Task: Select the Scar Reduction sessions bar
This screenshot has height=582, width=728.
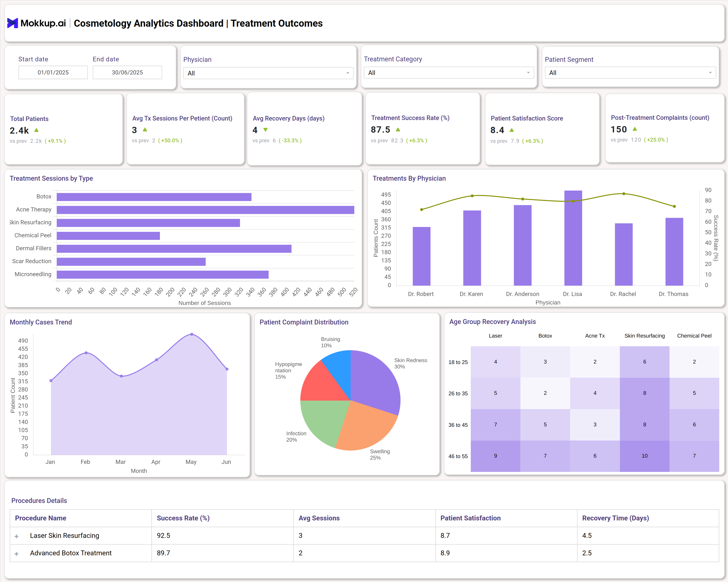Action: tap(131, 262)
